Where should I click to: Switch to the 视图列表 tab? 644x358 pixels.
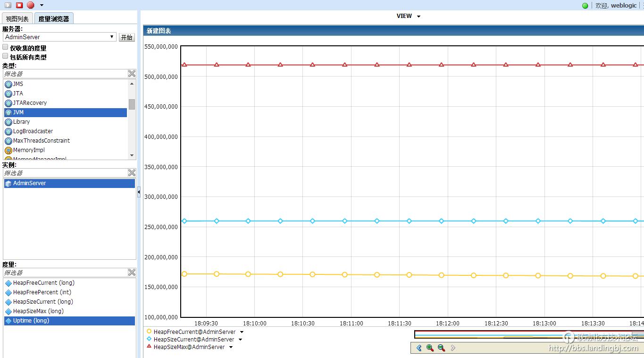17,19
